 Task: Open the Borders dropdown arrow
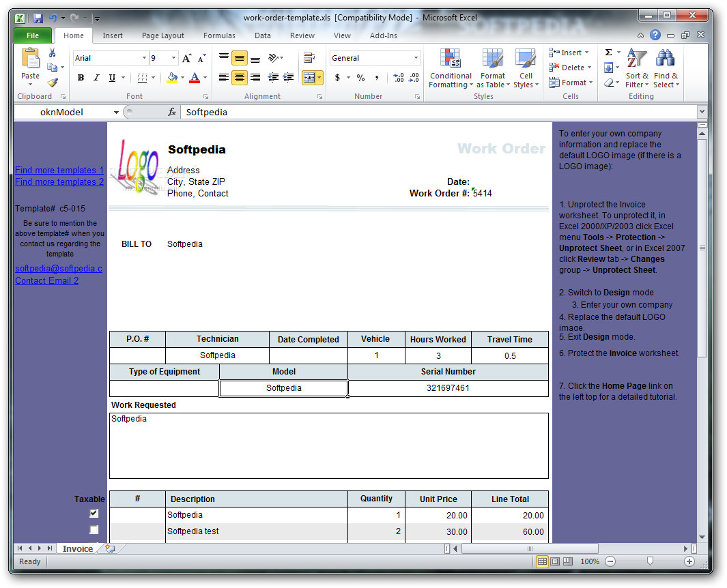pos(153,77)
